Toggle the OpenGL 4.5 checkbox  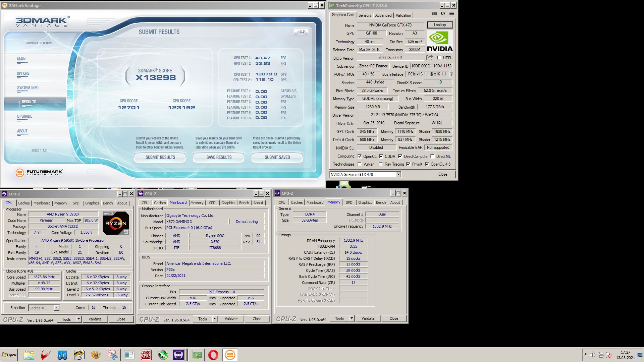click(427, 164)
